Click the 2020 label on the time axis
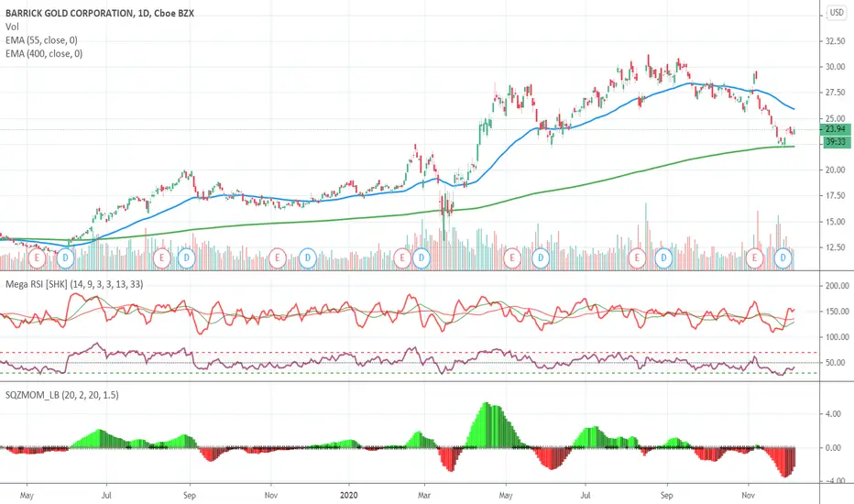Screen dimensions: 854x504 pos(348,495)
